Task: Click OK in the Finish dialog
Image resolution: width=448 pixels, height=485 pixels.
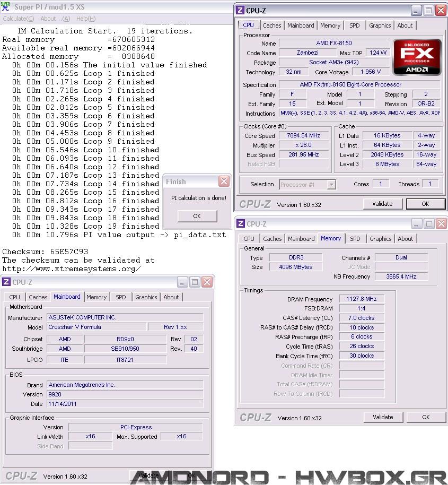Action: (197, 216)
